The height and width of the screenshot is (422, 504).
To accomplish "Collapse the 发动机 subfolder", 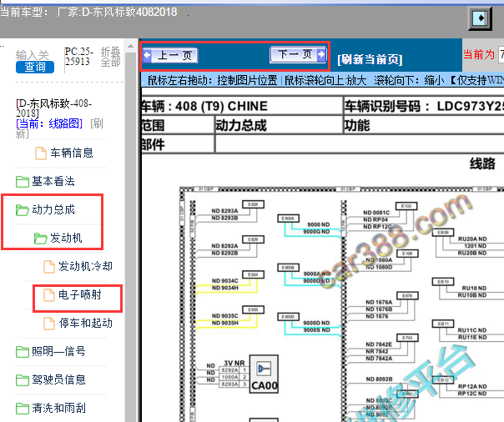I will (x=66, y=238).
